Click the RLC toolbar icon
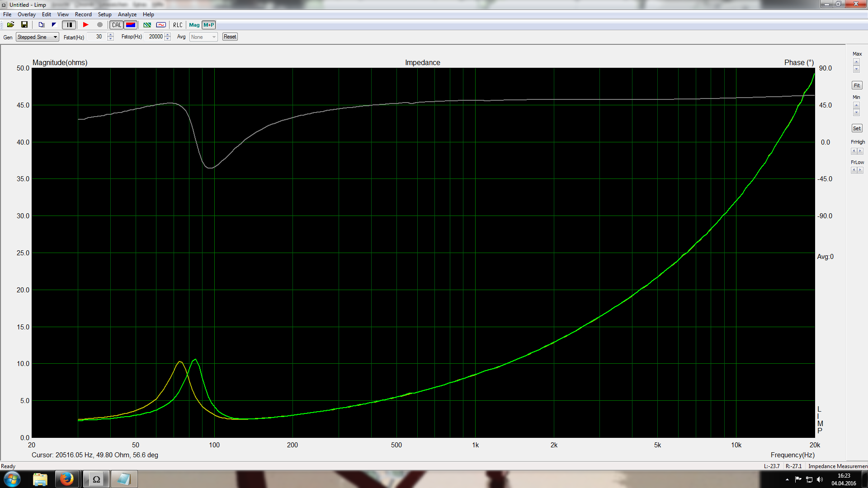Viewport: 868px width, 488px height. [178, 25]
